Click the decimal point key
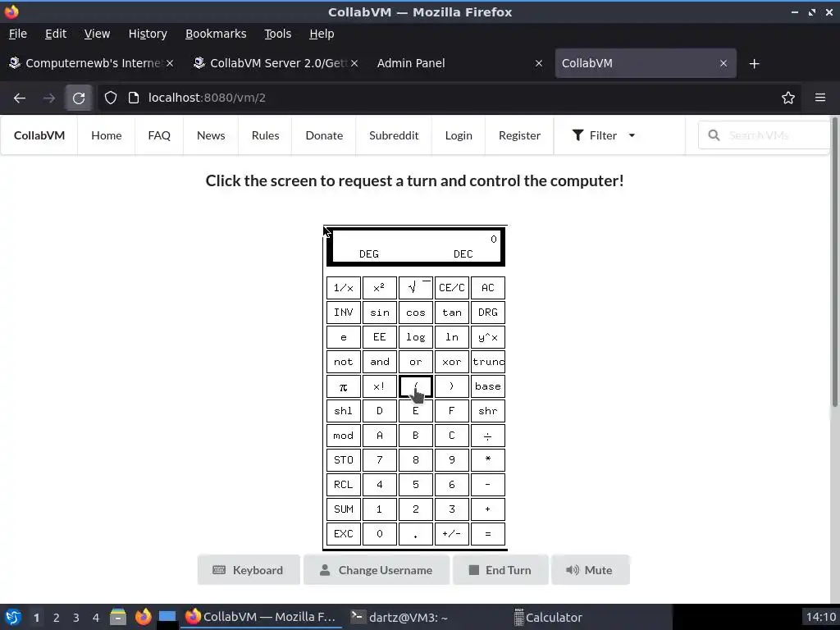The image size is (840, 630). tap(416, 533)
